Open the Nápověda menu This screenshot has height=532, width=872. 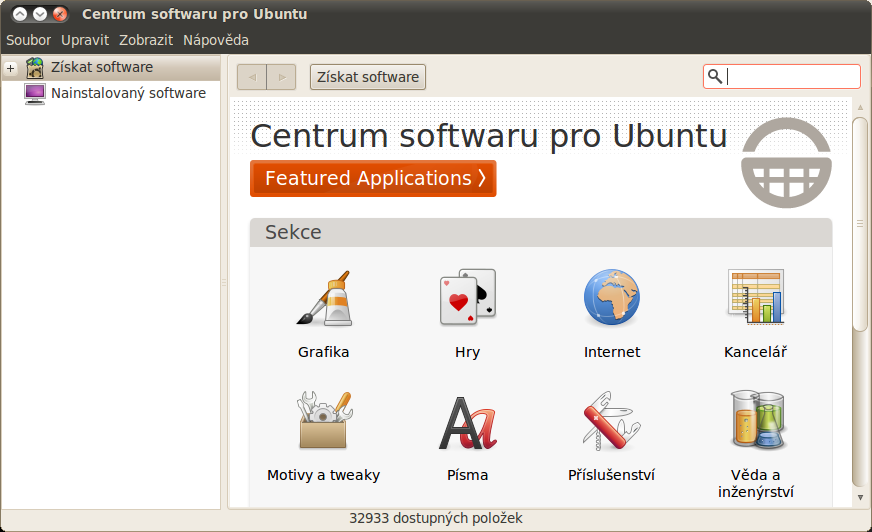216,40
